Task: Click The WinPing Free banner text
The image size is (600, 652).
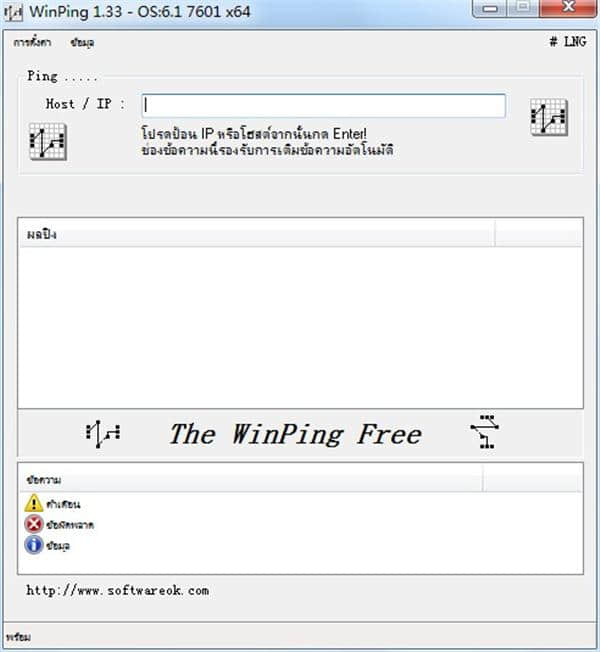Action: click(296, 434)
